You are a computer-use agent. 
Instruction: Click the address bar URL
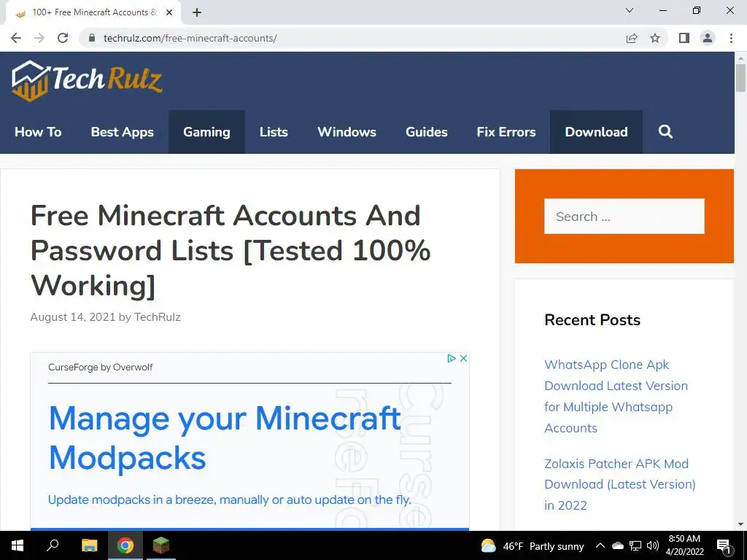tap(190, 38)
